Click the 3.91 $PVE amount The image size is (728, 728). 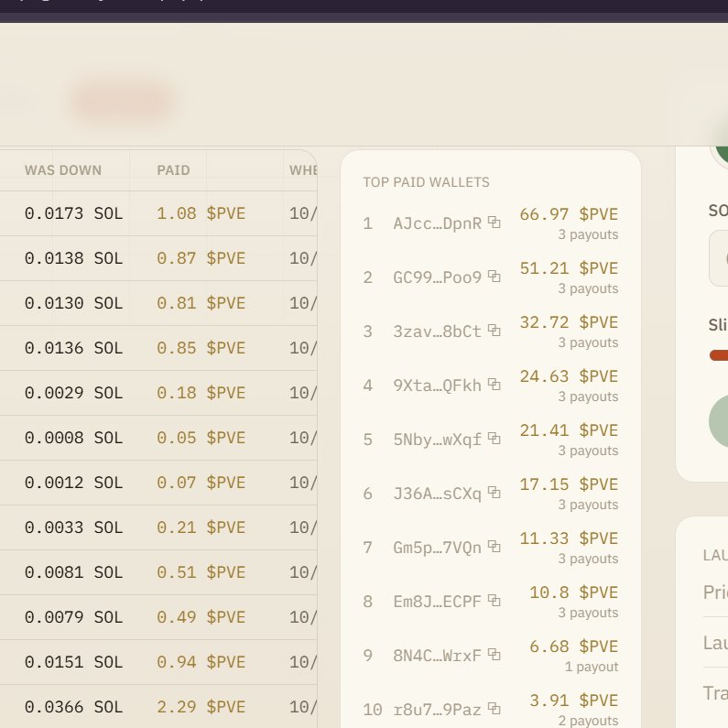coord(574,701)
